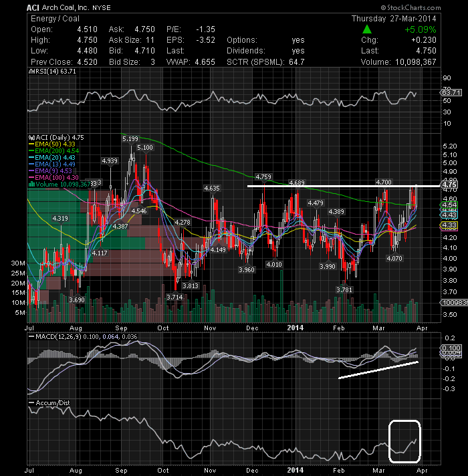Click the 4.479 price label
Image resolution: width=468 pixels, height=476 pixels.
316,203
